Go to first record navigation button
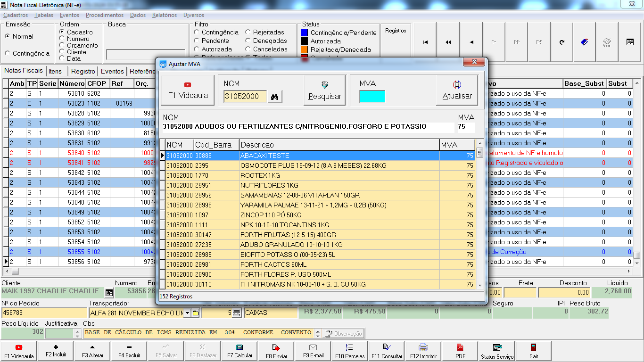This screenshot has height=362, width=644. [425, 42]
